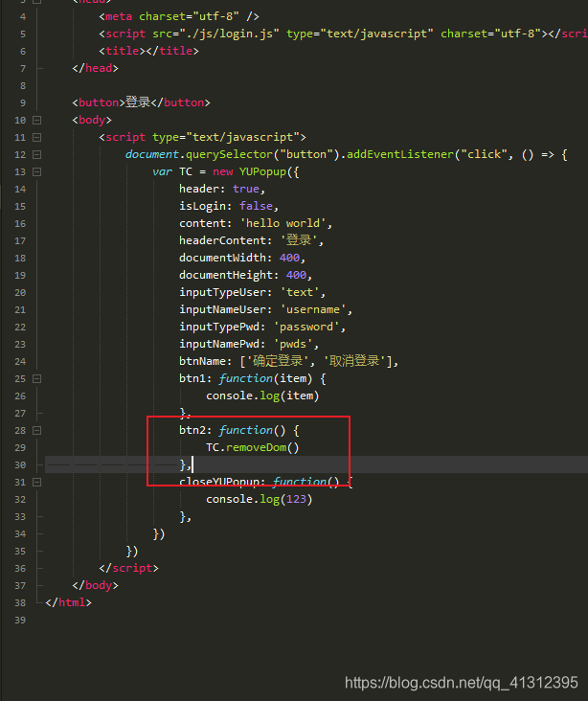588x701 pixels.
Task: Click the button 登录 element line
Action: (141, 102)
